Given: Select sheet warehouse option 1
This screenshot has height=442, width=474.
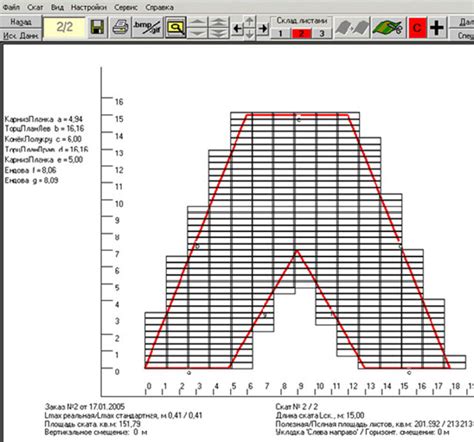Looking at the screenshot, I should (x=280, y=33).
